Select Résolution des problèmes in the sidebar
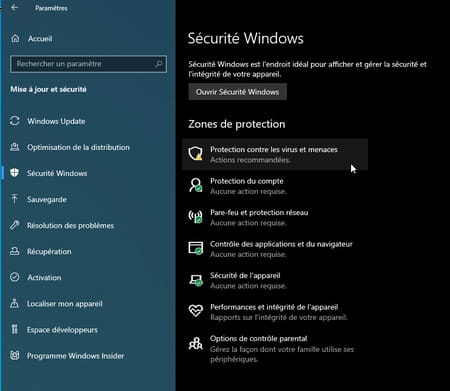450x391 pixels. tap(70, 226)
